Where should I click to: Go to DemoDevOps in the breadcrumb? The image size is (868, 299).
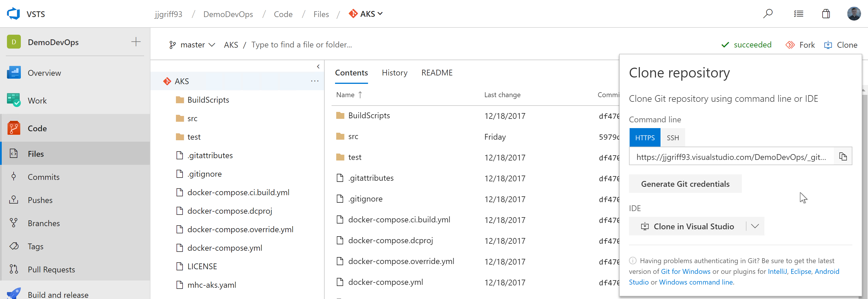pos(228,14)
